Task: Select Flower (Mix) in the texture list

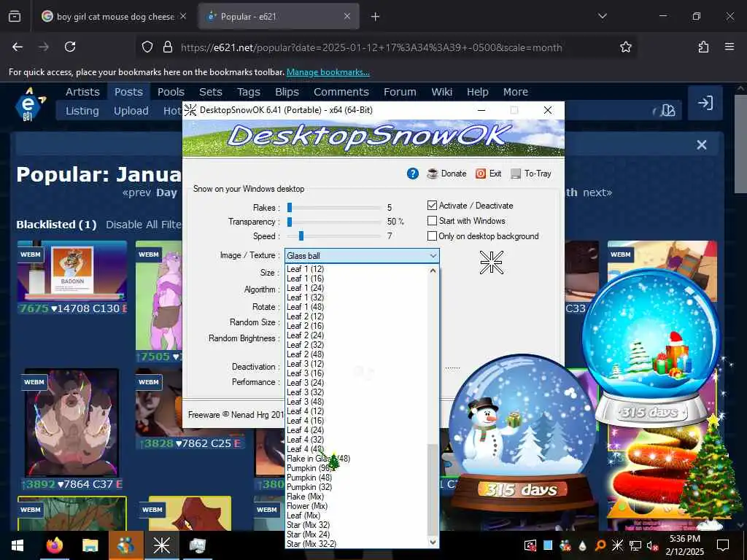Action: point(307,506)
